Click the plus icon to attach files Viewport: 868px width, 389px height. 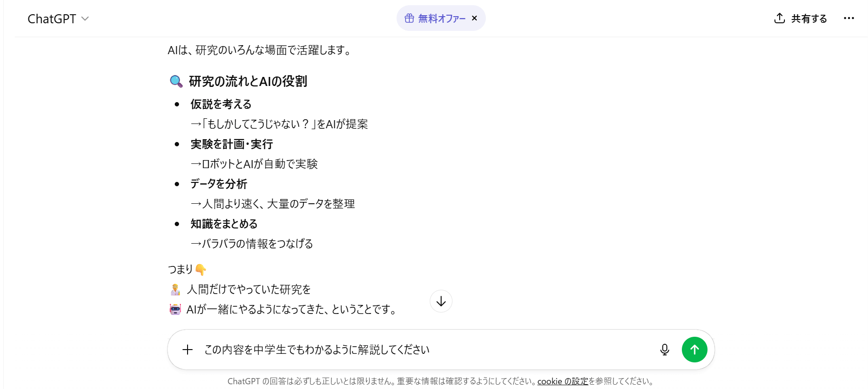(188, 350)
